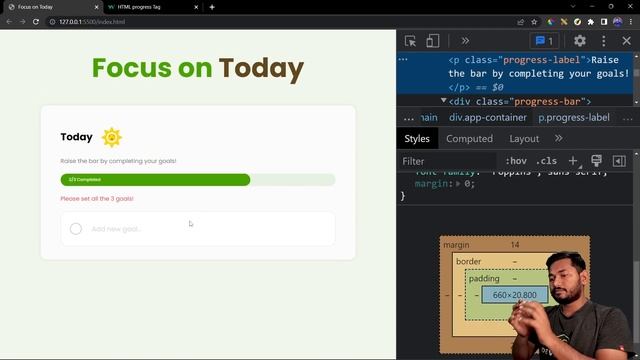Screen dimensions: 640x360
Task: Open the ellipsis menu beside selected element
Action: [x=403, y=60]
